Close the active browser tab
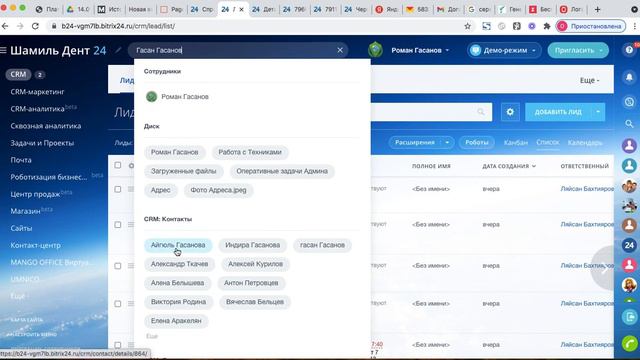The height and width of the screenshot is (360, 640). [241, 9]
